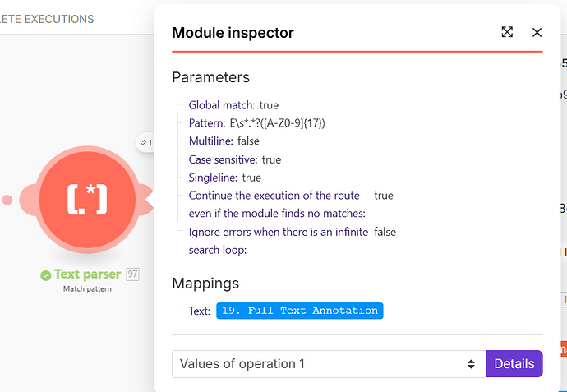Open the operation count bubble above module

click(145, 142)
